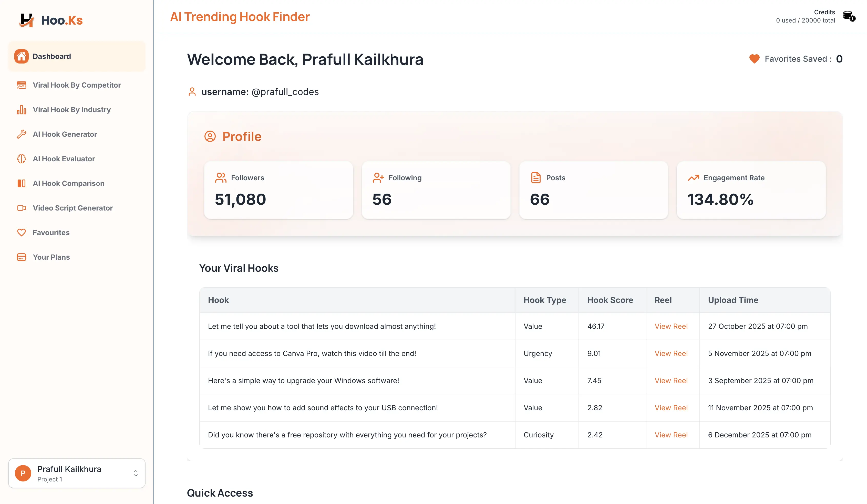Screen dimensions: 867x504
Task: View Reel for the Canva Pro hook
Action: [670, 353]
